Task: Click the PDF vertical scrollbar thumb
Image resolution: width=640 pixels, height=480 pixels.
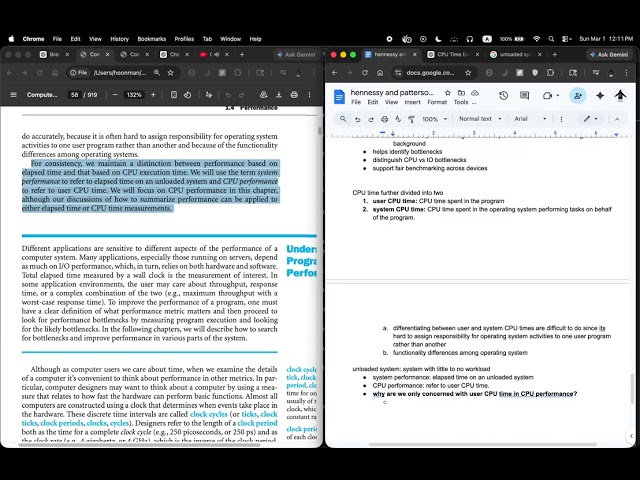Action: (320, 131)
